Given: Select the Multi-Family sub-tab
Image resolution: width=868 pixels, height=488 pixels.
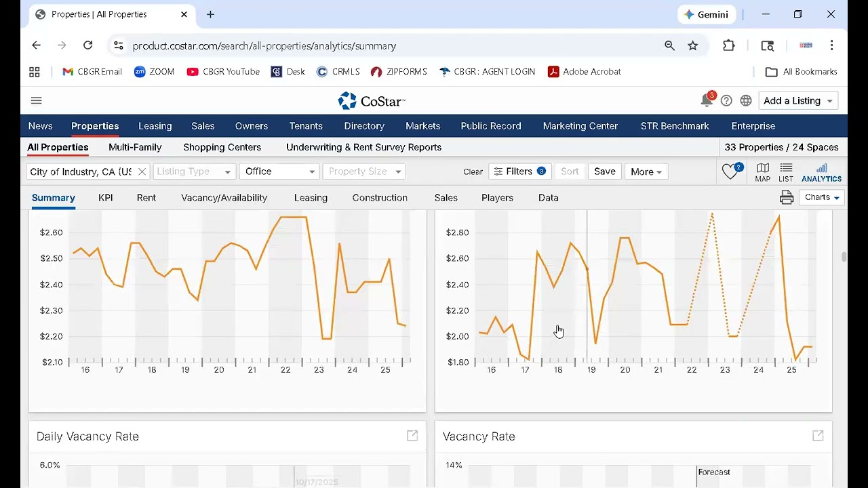Looking at the screenshot, I should pyautogui.click(x=135, y=147).
